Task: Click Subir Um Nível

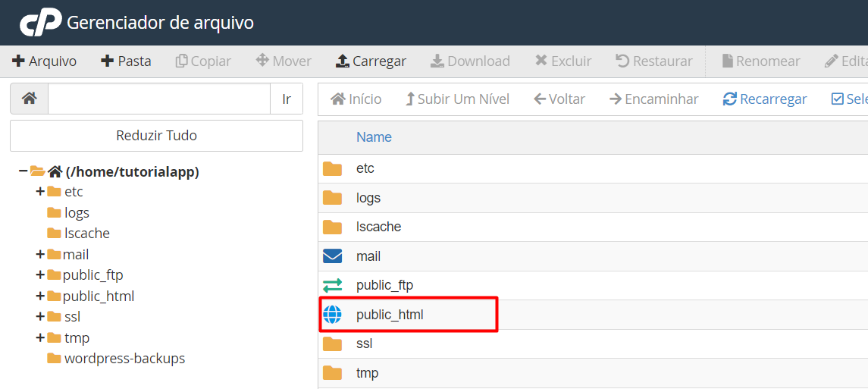Action: [457, 99]
